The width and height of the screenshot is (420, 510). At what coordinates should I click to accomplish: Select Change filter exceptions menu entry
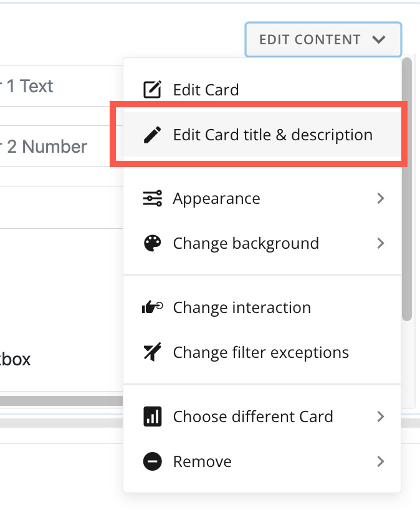(261, 352)
